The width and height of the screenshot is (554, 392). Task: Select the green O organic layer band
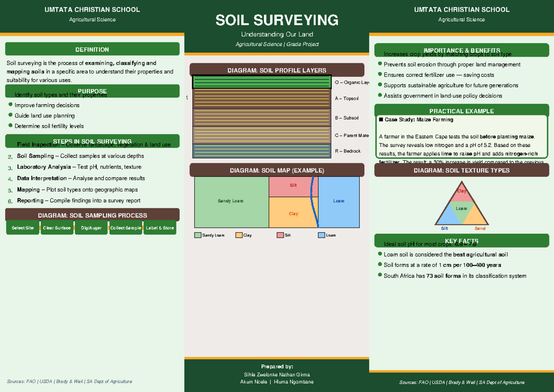point(262,82)
